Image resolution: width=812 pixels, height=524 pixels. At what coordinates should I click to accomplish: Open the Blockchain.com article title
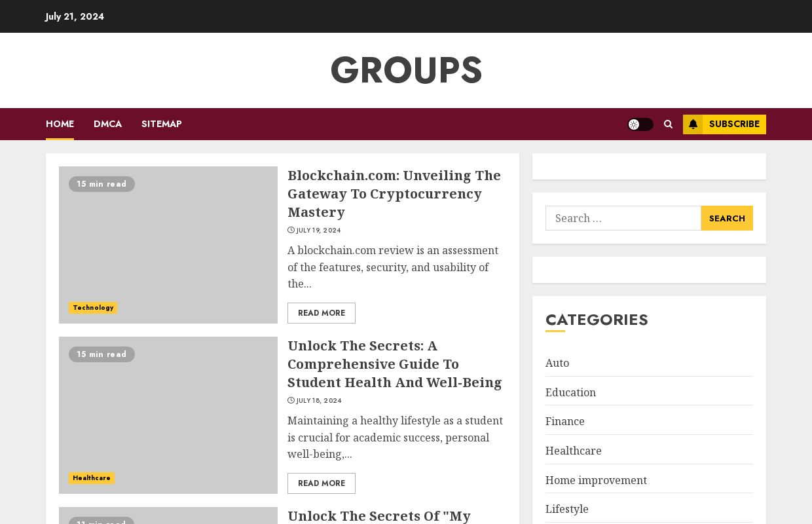click(394, 194)
